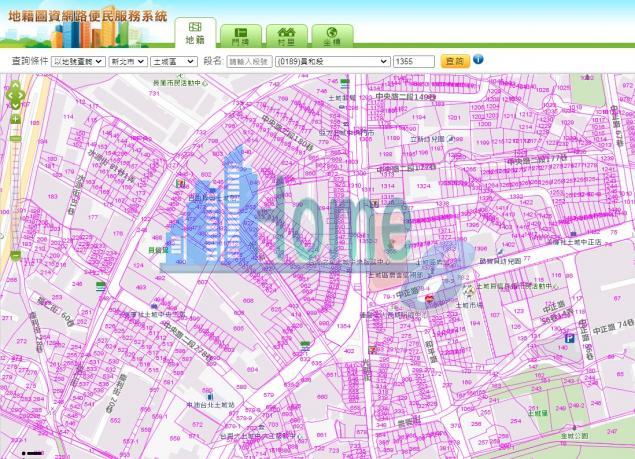Click the blue parking P icon

[x=569, y=338]
